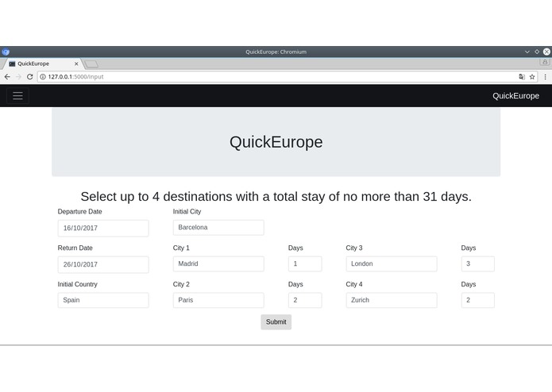Click the profile icon near the tab strip
The image size is (552, 392).
(x=545, y=62)
